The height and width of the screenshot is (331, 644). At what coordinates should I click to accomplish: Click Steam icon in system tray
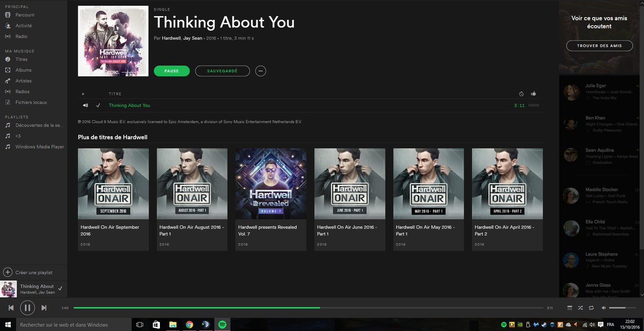click(544, 325)
